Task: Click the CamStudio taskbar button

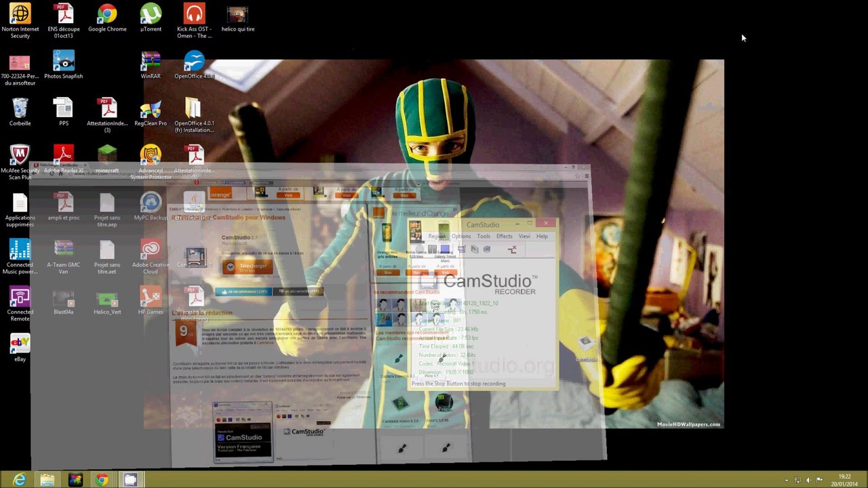Action: click(x=130, y=480)
